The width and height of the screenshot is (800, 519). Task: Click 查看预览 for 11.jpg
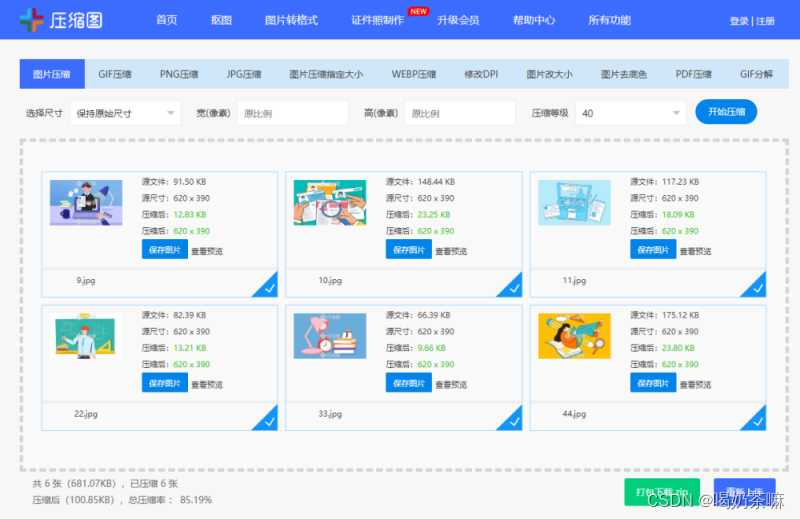695,251
